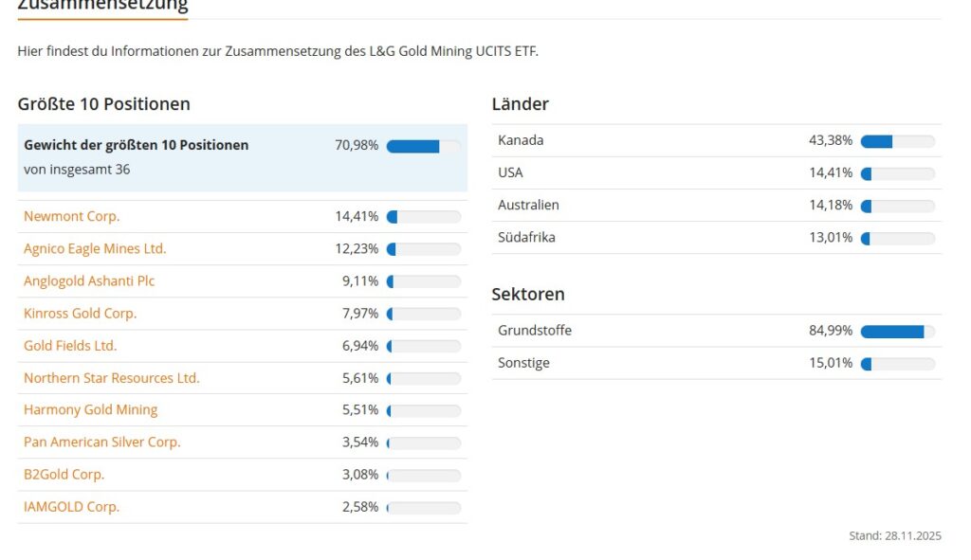Image resolution: width=971 pixels, height=560 pixels.
Task: Open the Gold Fields Ltd. link
Action: [x=70, y=345]
